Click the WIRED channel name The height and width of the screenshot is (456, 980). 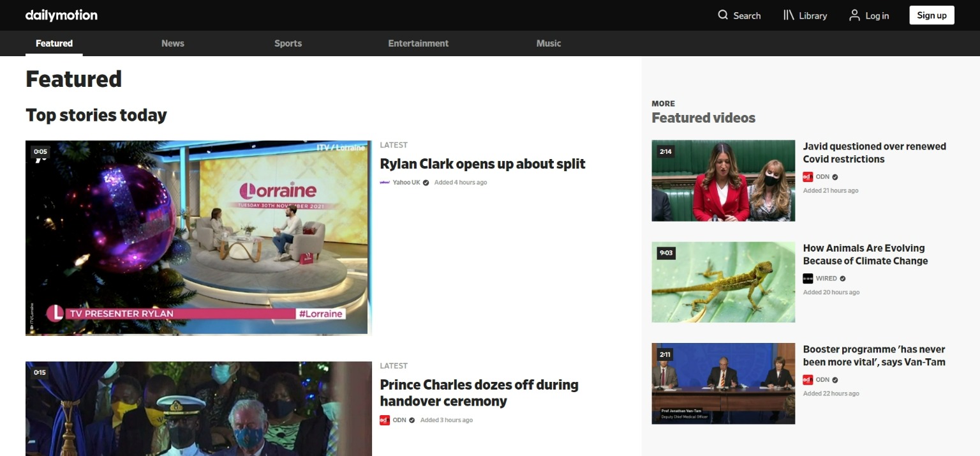tap(826, 278)
